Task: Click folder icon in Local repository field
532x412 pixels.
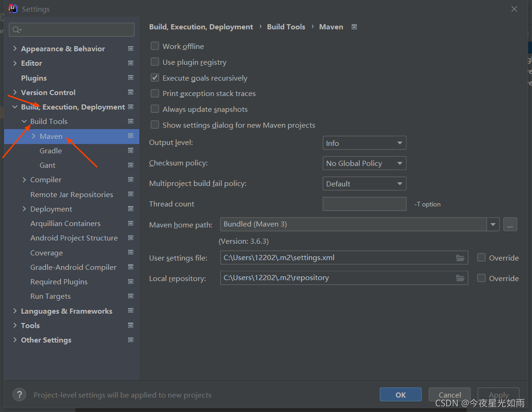Action: tap(460, 278)
